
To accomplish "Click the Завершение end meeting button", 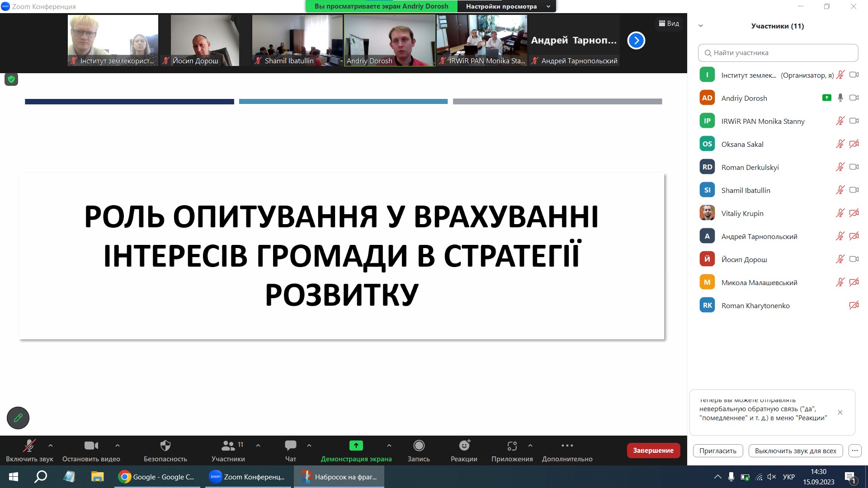I will [x=653, y=450].
